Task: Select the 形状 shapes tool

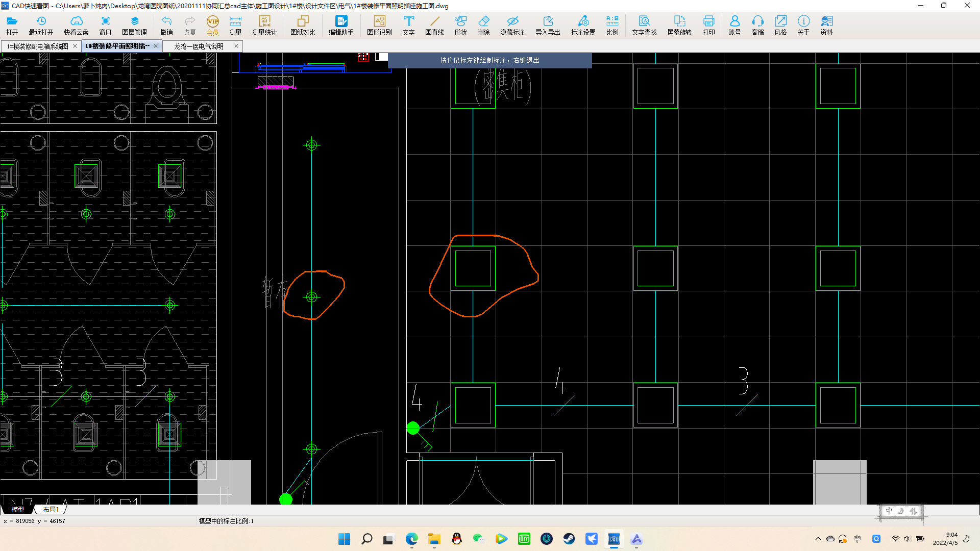Action: (460, 25)
